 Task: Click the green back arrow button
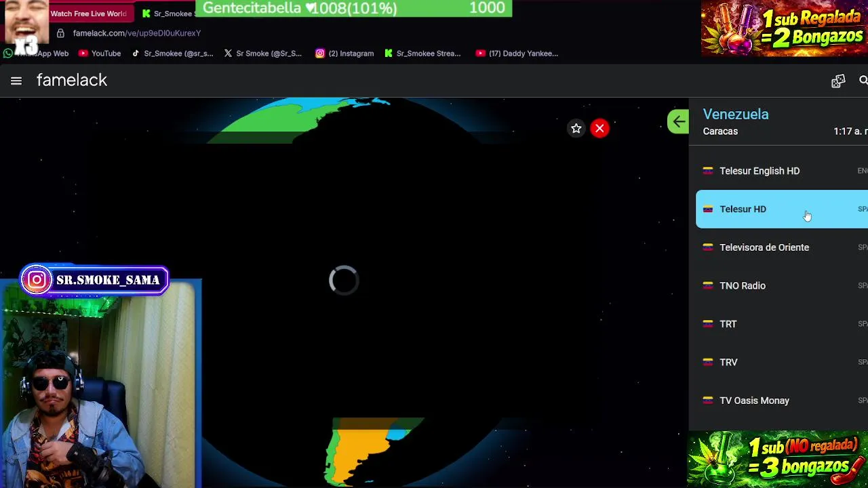point(678,122)
